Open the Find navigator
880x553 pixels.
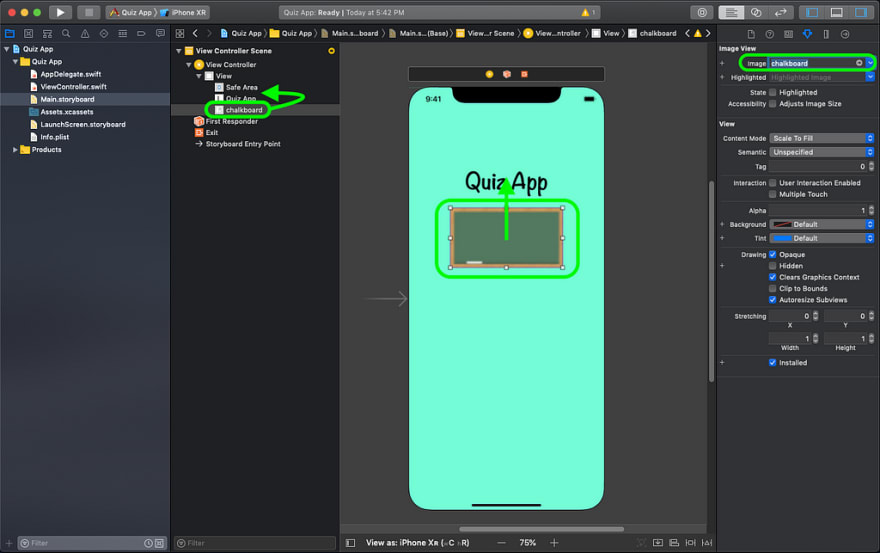coord(66,34)
